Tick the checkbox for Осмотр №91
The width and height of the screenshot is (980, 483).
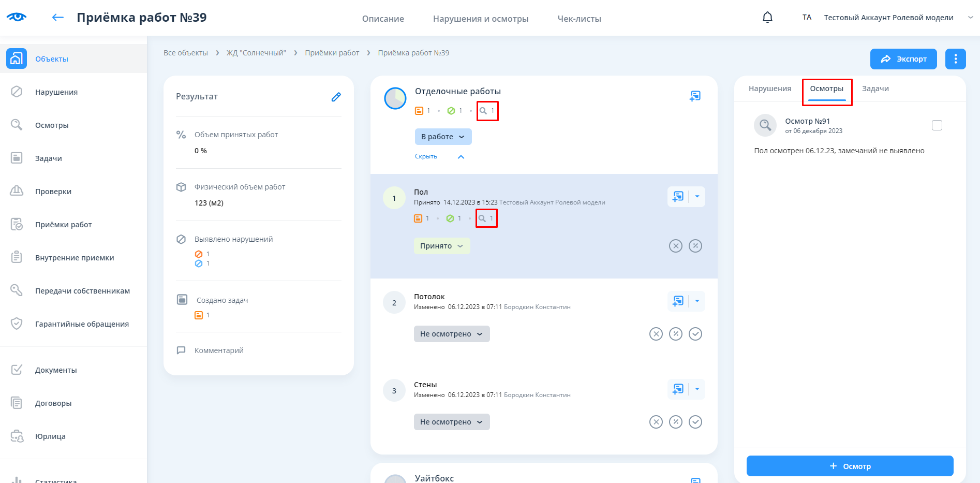click(x=937, y=125)
